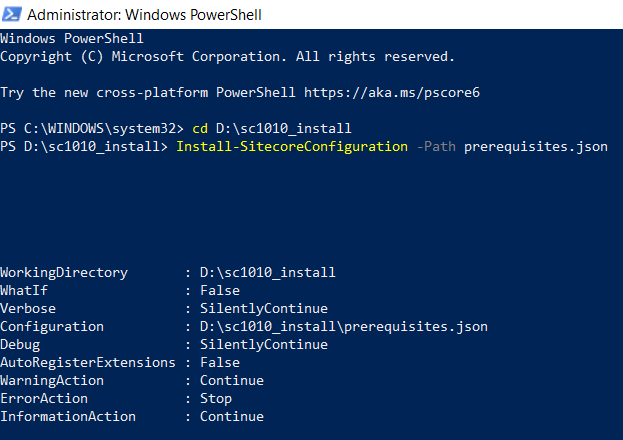The width and height of the screenshot is (623, 440).
Task: Click the AutoRegisterExtensions label
Action: tap(84, 362)
